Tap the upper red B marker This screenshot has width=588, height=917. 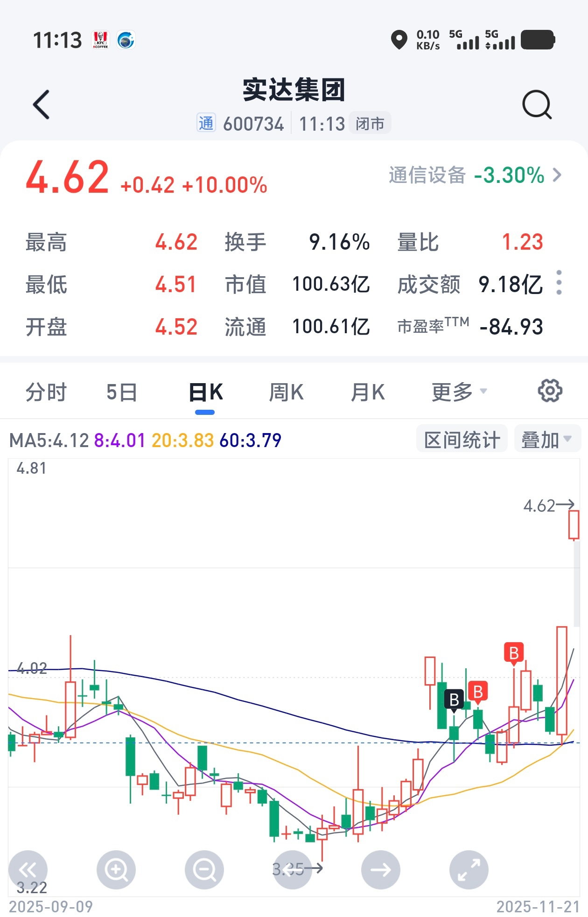pyautogui.click(x=514, y=653)
